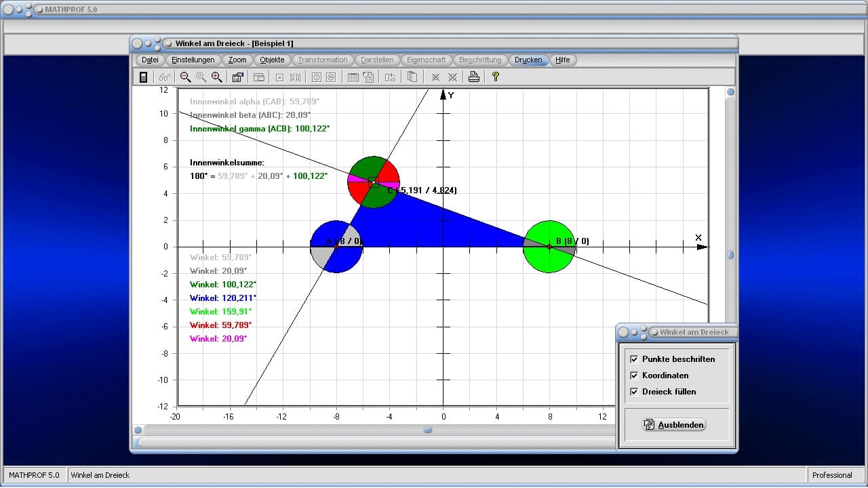Open the Datei menu
This screenshot has height=488, width=868.
point(150,60)
